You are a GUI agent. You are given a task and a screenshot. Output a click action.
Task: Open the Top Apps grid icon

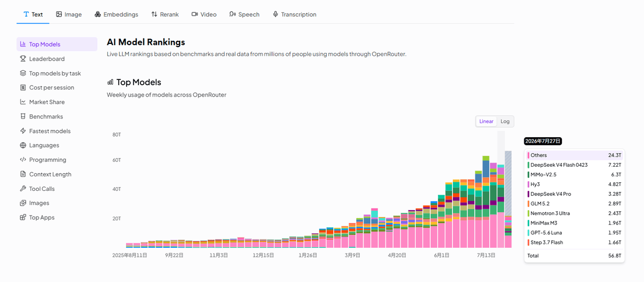(23, 218)
